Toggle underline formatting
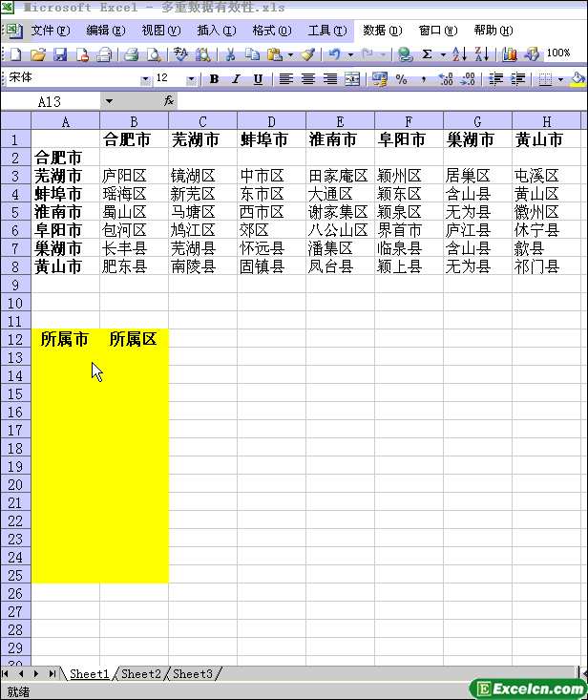 pyautogui.click(x=258, y=79)
